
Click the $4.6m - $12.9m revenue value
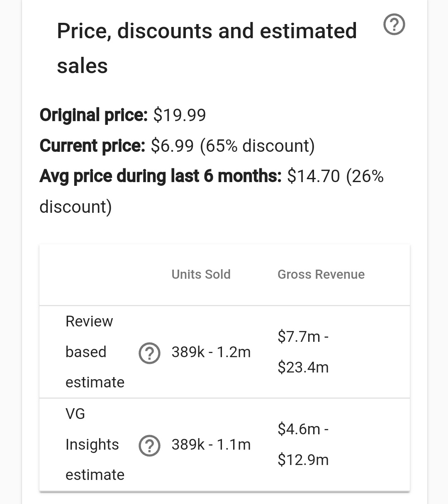click(x=303, y=444)
